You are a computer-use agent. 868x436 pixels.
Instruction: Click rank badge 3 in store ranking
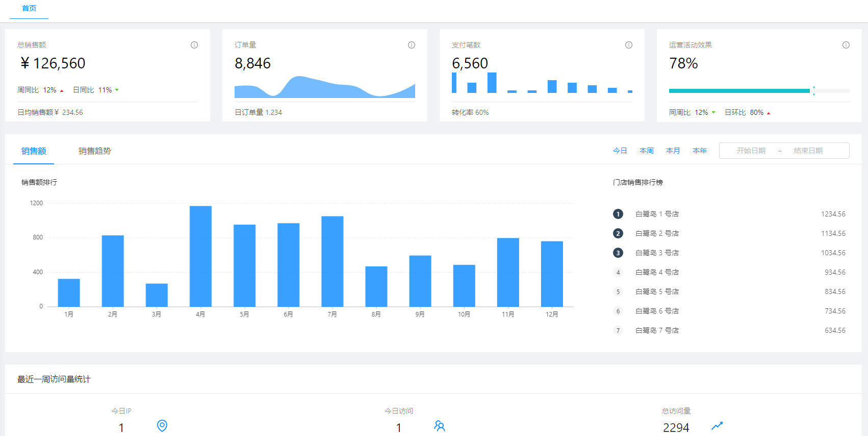618,253
